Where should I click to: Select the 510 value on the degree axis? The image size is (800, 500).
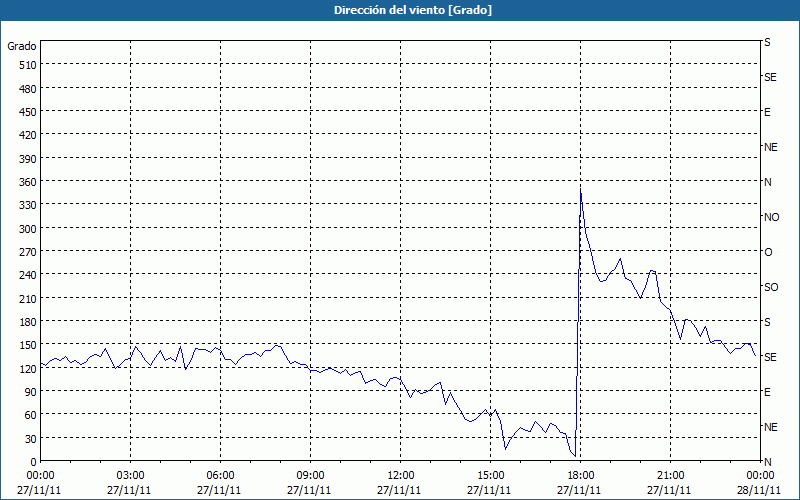click(x=28, y=65)
